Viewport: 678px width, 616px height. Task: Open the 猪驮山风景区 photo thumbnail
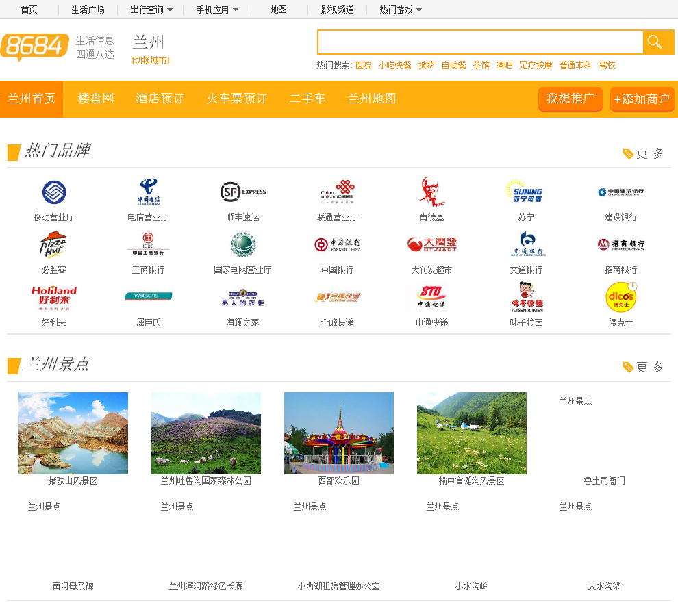click(x=73, y=433)
